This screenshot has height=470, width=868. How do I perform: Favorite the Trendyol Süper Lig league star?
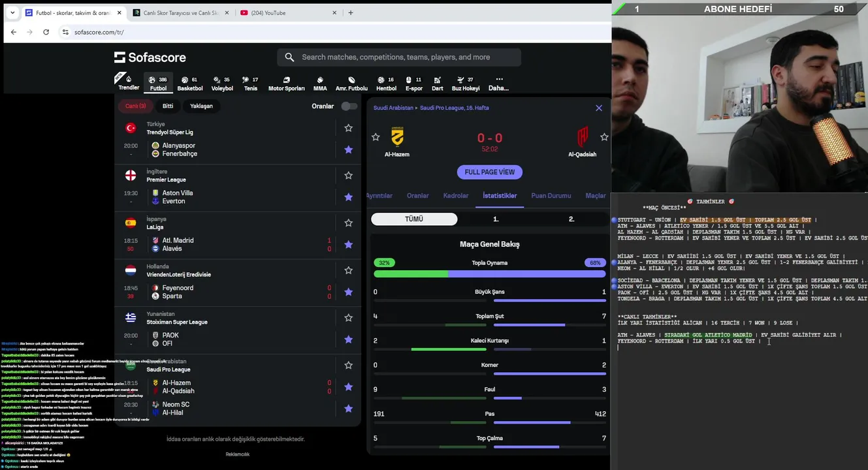(348, 128)
